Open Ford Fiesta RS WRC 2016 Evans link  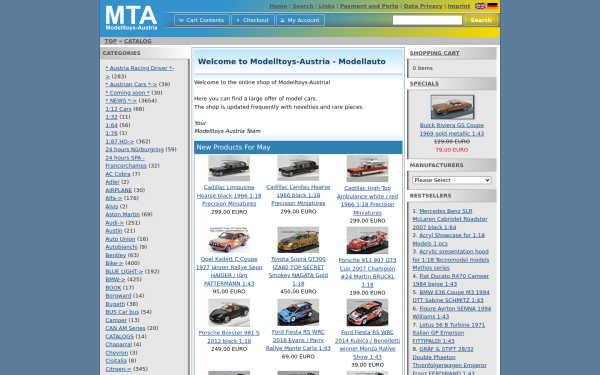point(298,340)
